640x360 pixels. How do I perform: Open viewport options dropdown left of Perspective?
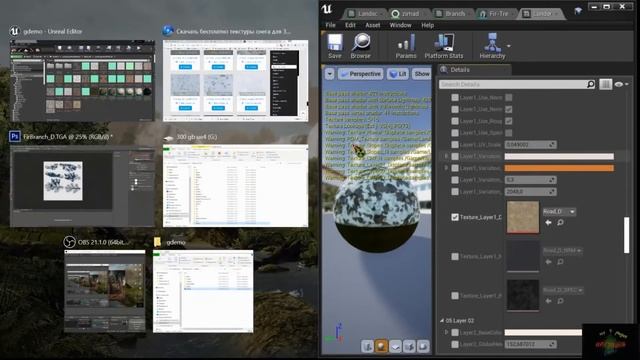pyautogui.click(x=329, y=74)
